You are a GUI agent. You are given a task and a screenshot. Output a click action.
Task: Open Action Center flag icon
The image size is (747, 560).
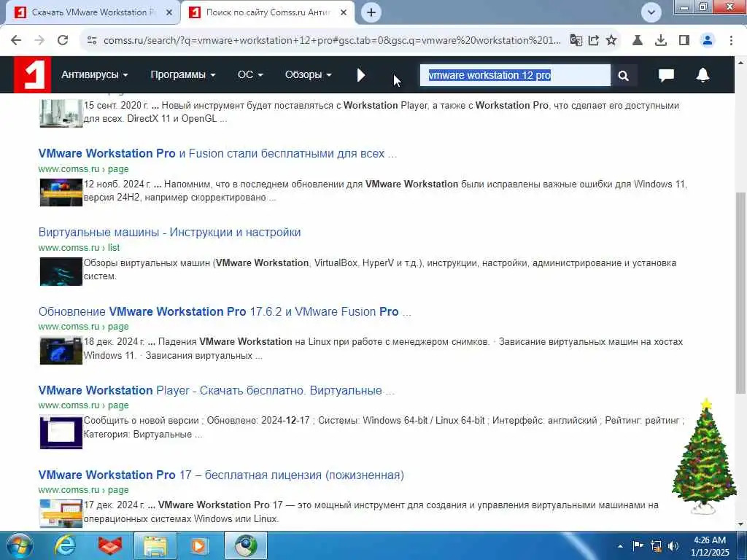click(x=638, y=545)
